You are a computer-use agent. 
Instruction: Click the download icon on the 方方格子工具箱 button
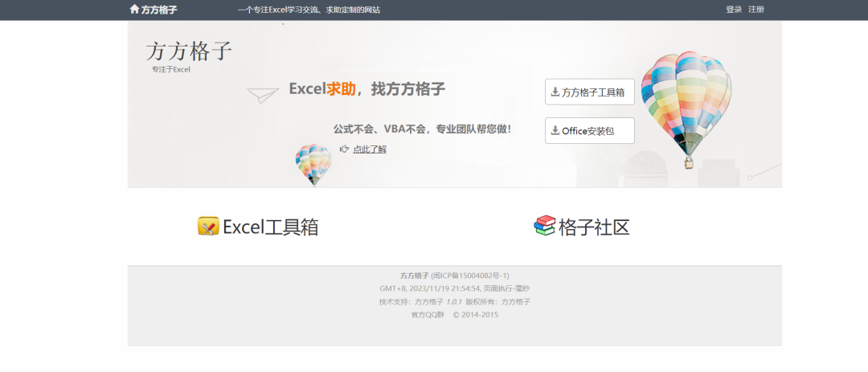pos(555,92)
